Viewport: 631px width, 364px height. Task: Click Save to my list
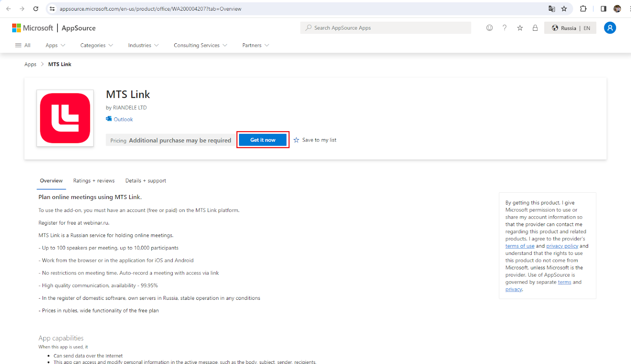(315, 140)
